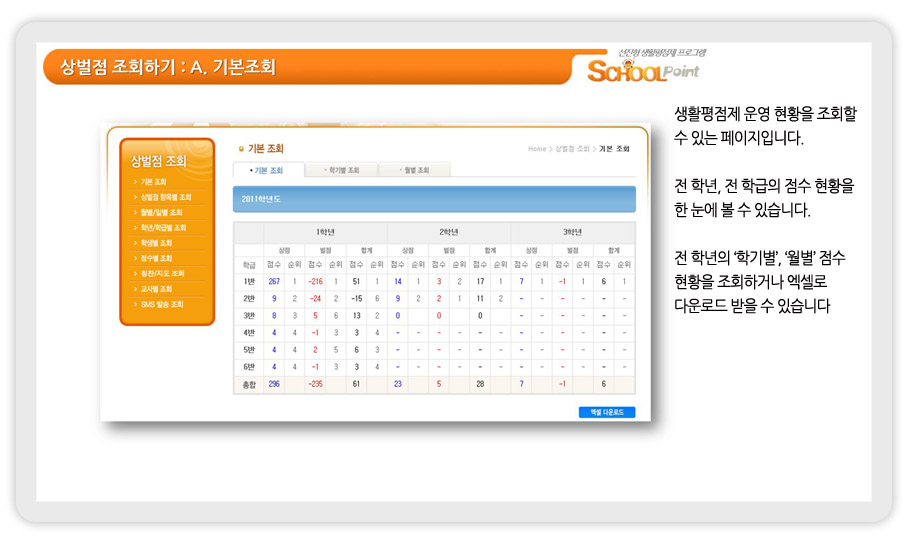Switch to the 월별 조회 tab
This screenshot has width=918, height=544.
(x=413, y=170)
